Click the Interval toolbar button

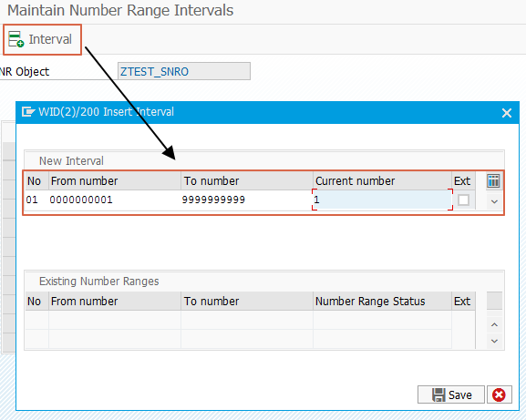42,39
